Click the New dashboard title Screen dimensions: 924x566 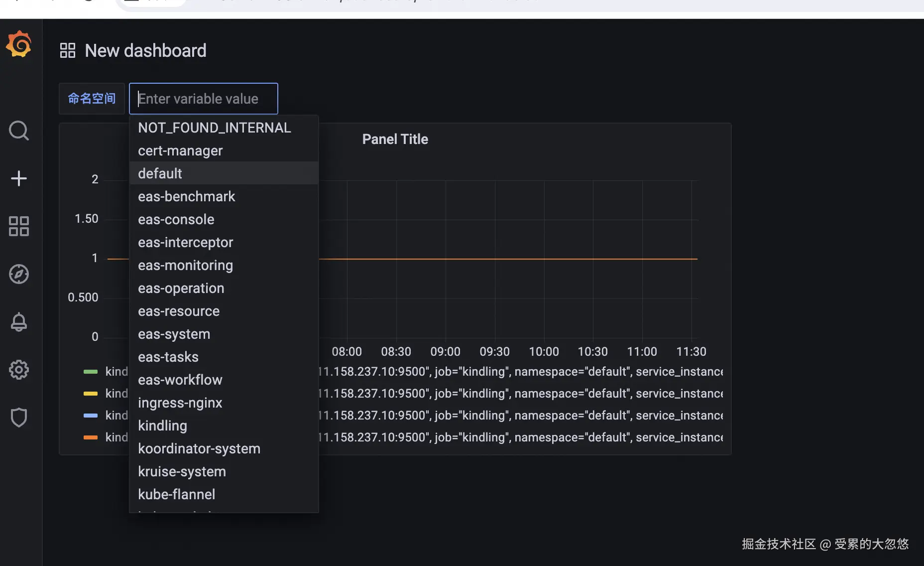(x=145, y=50)
